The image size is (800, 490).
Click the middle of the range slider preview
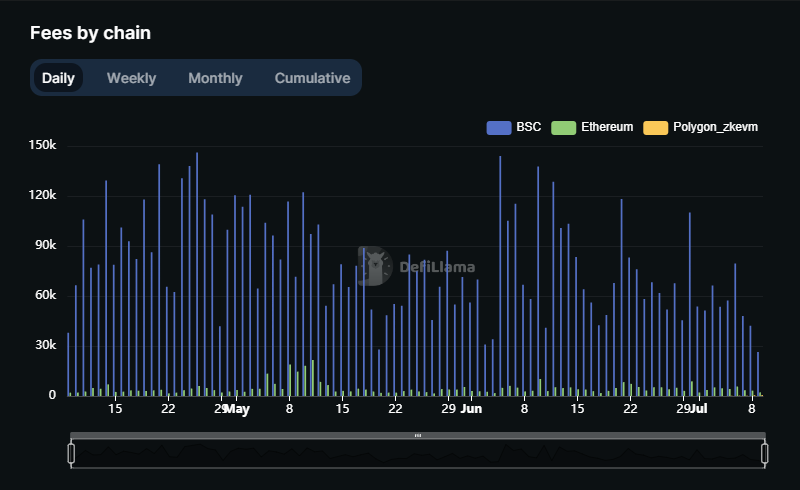(x=418, y=455)
